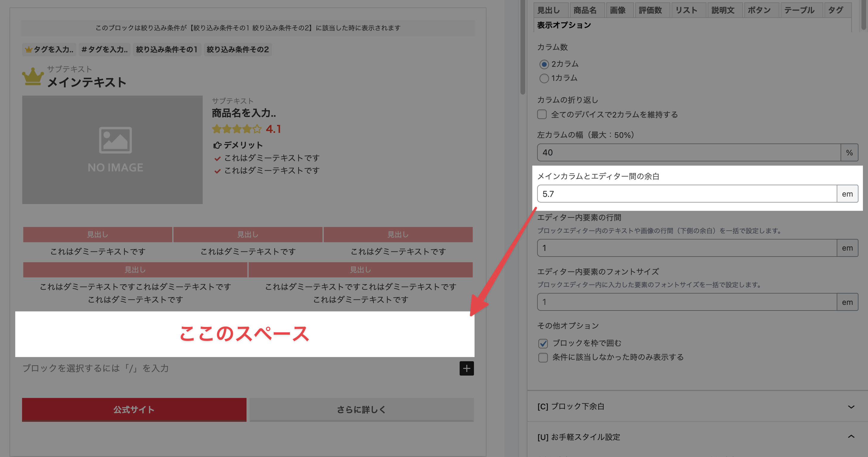
Task: Click the large crown icon beside メインテキスト
Action: 33,76
